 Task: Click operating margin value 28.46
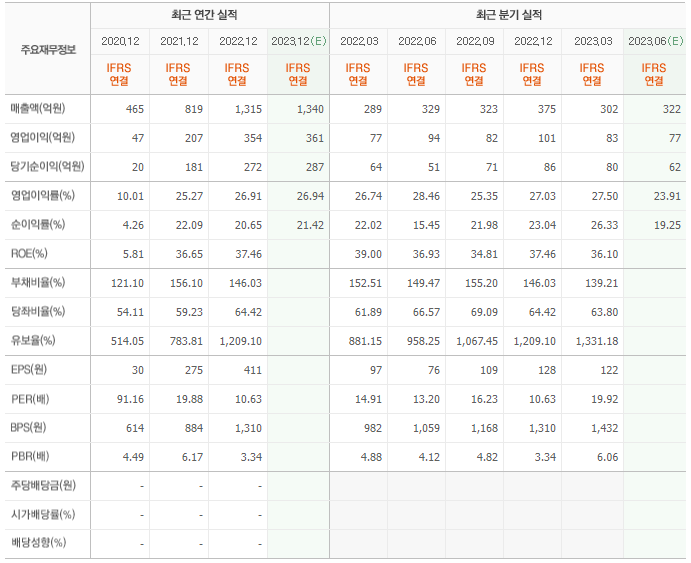[426, 196]
